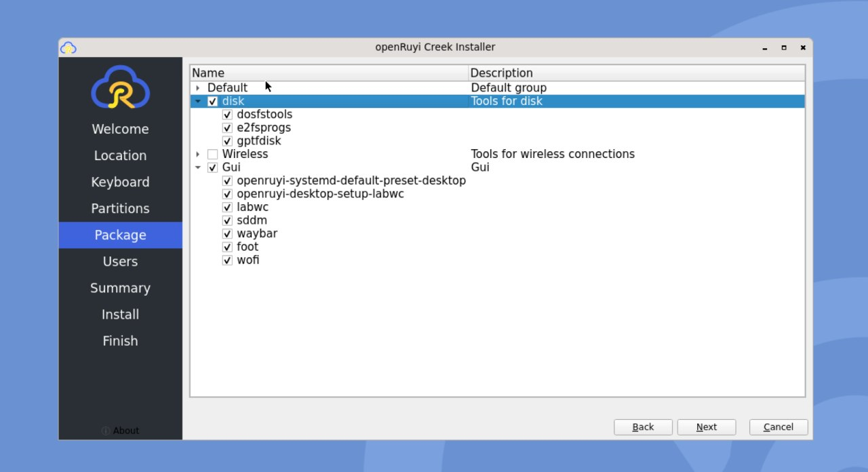Screen dimensions: 868x472
Task: Enable the Wireless group checkbox
Action: click(212, 154)
